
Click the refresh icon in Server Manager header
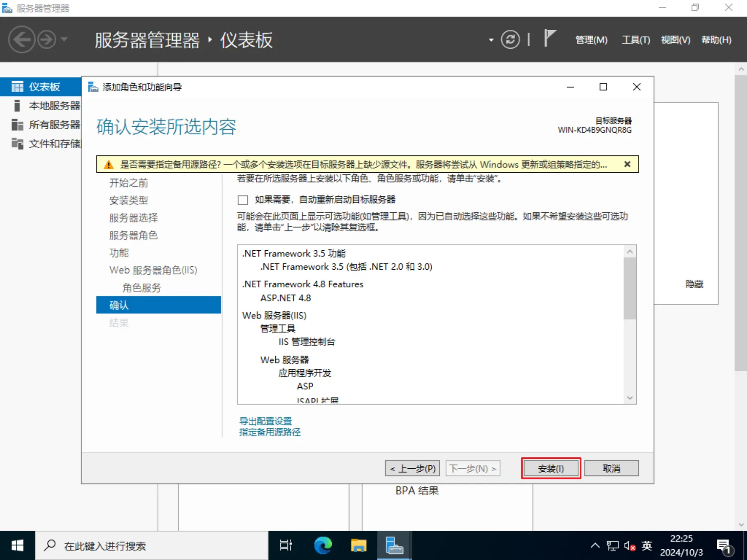coord(510,40)
